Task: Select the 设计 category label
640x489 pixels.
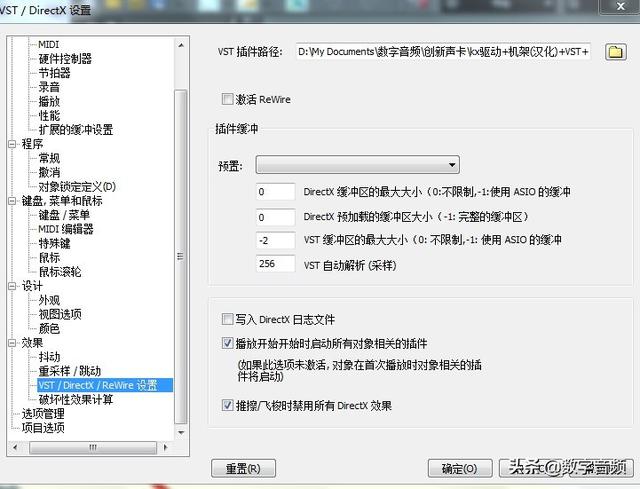Action: point(32,286)
